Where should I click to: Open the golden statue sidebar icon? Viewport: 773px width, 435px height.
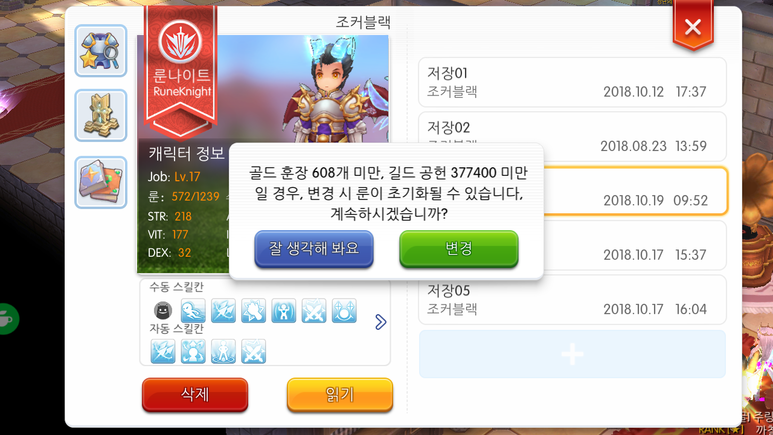tap(101, 115)
